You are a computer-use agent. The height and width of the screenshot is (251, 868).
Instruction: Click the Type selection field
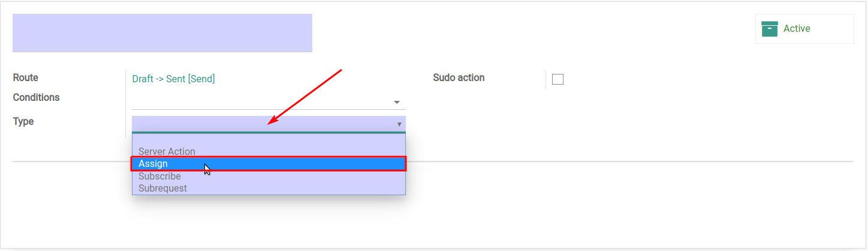269,124
